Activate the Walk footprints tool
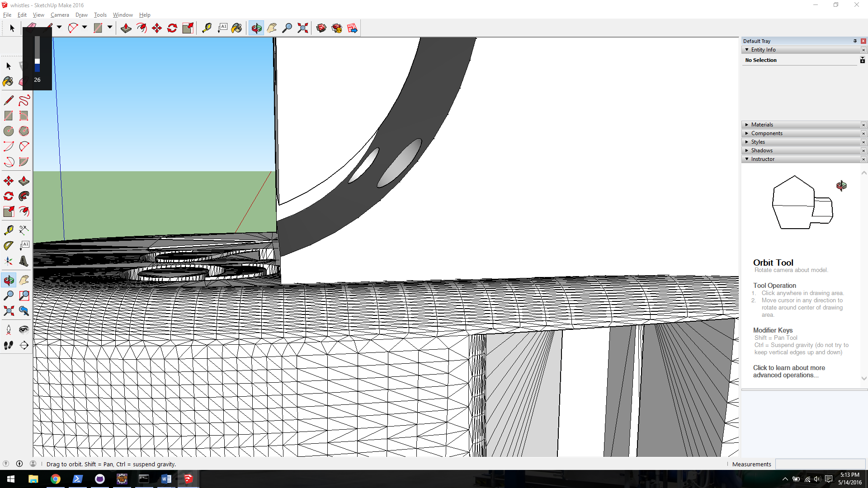The height and width of the screenshot is (488, 868). (x=9, y=345)
